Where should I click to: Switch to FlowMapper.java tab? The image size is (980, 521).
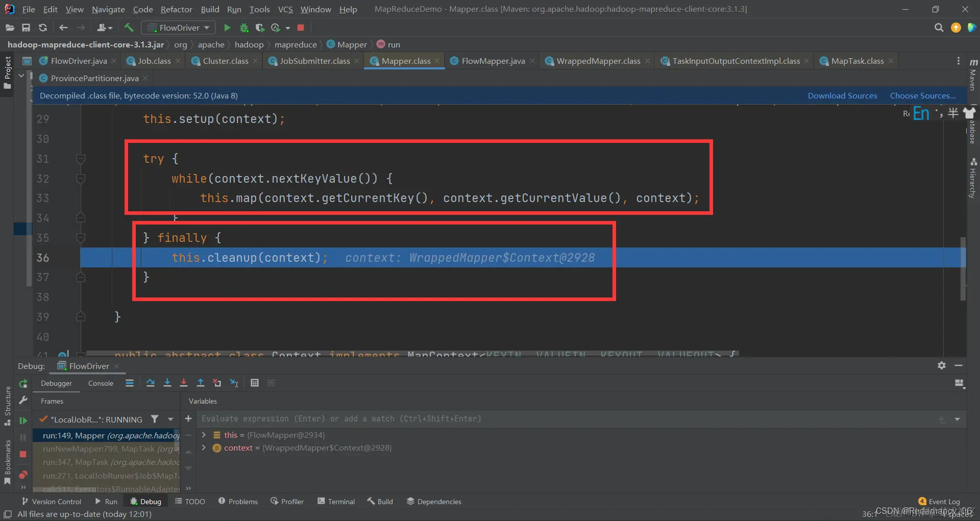(x=493, y=61)
